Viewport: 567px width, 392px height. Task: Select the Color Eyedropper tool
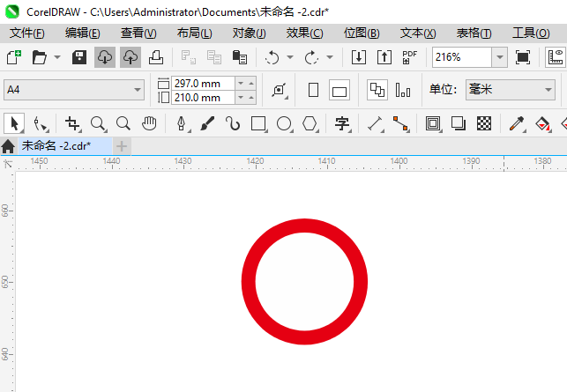[517, 123]
